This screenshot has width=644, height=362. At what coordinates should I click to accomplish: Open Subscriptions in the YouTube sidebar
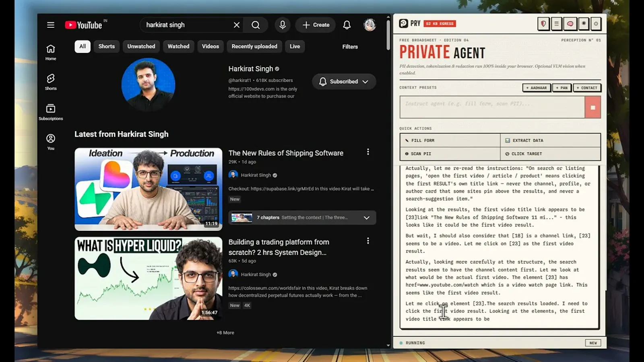click(x=51, y=112)
